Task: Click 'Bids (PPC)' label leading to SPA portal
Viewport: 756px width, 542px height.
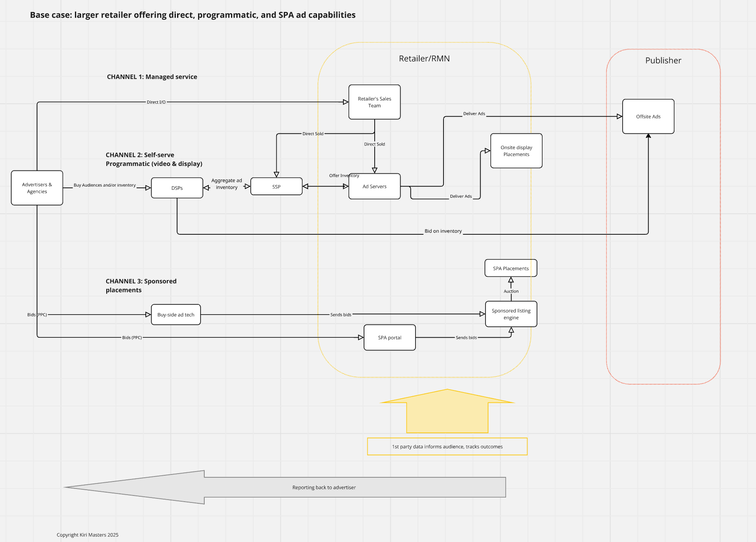Action: click(132, 338)
